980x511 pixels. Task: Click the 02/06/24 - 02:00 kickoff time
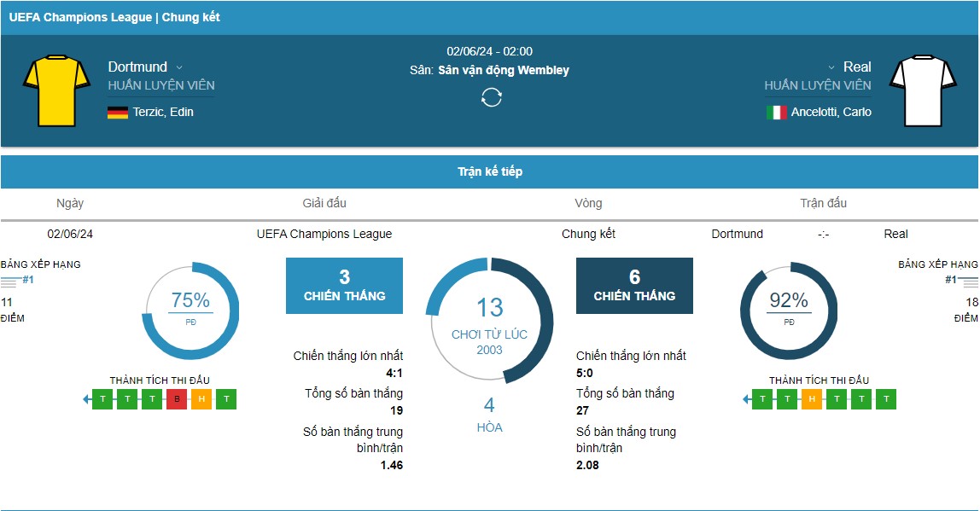click(x=489, y=51)
